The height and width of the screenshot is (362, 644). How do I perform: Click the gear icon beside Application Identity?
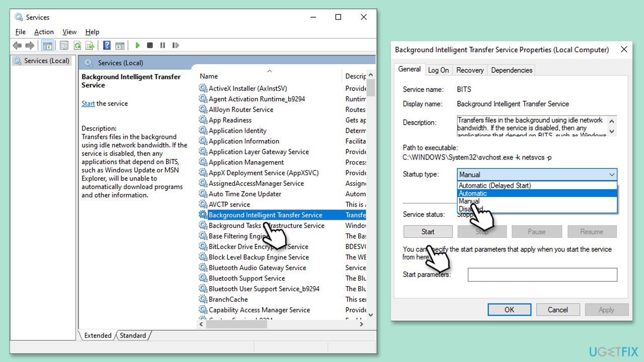(x=203, y=131)
